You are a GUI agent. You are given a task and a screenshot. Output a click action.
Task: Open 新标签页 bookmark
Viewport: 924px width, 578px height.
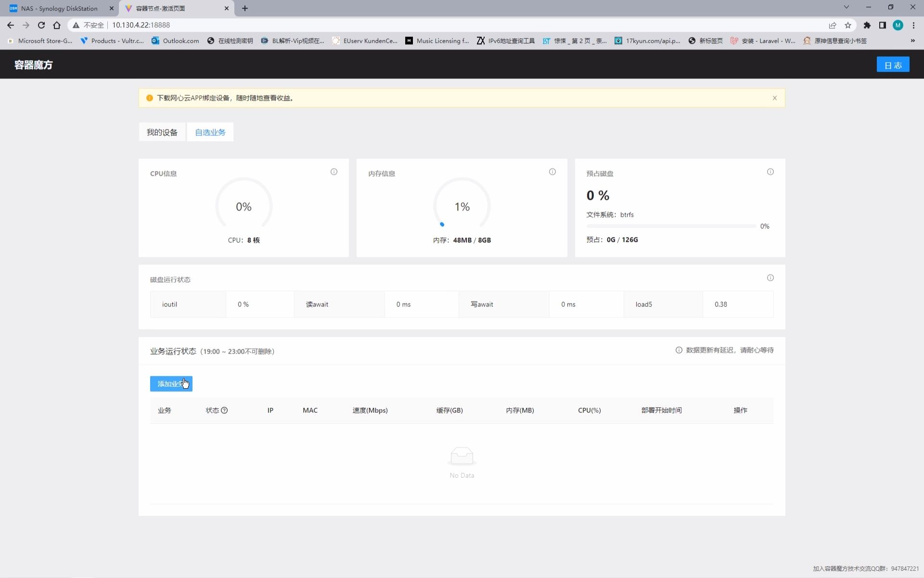point(706,41)
